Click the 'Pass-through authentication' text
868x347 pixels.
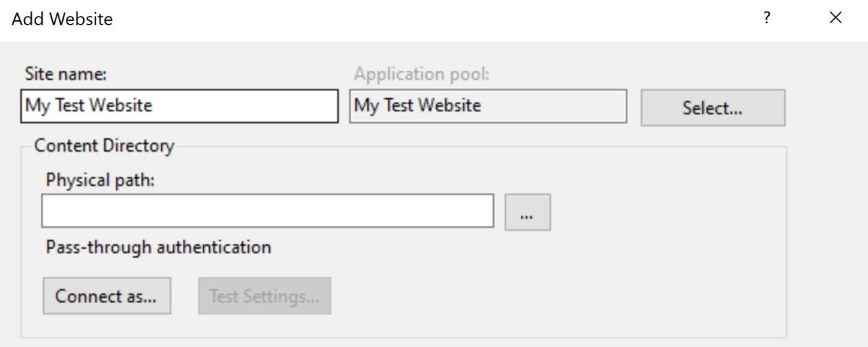(158, 247)
